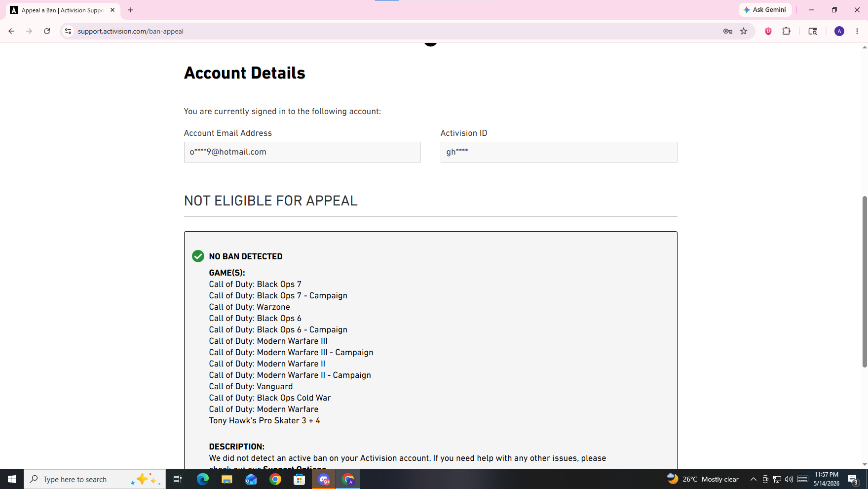Click 'Call of Duty: Modern Warfare III - Campaign'
868x489 pixels.
coord(291,352)
